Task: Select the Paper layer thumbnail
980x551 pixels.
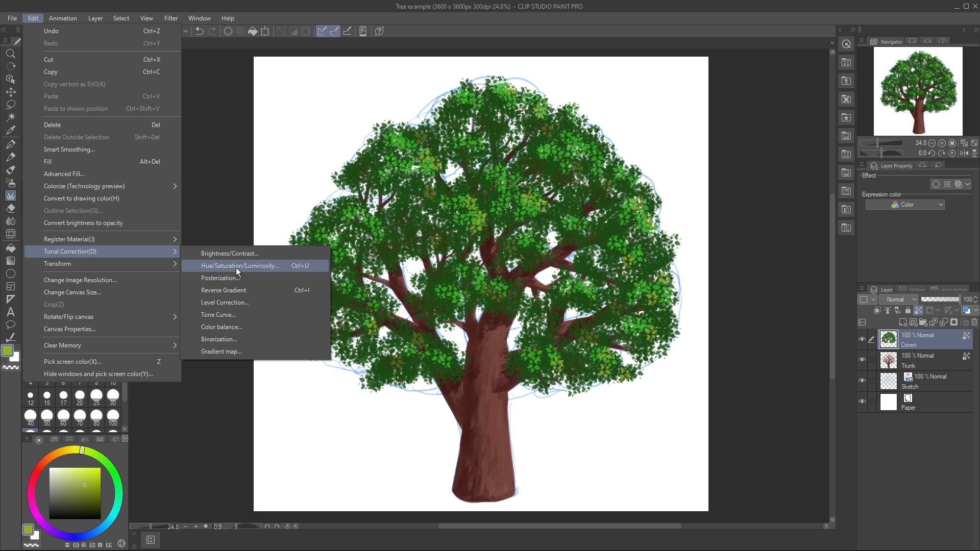Action: 888,402
